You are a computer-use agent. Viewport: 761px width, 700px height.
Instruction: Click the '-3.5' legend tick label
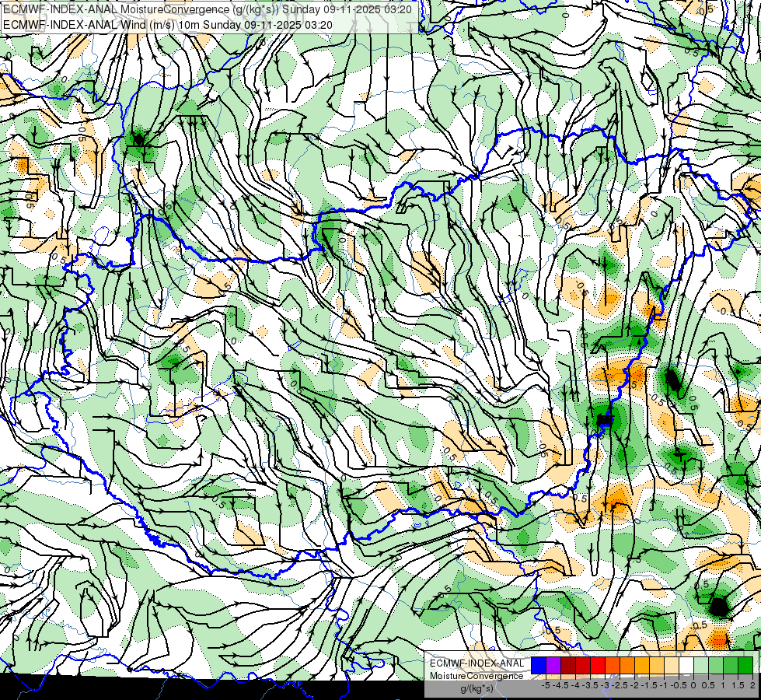coord(590,685)
